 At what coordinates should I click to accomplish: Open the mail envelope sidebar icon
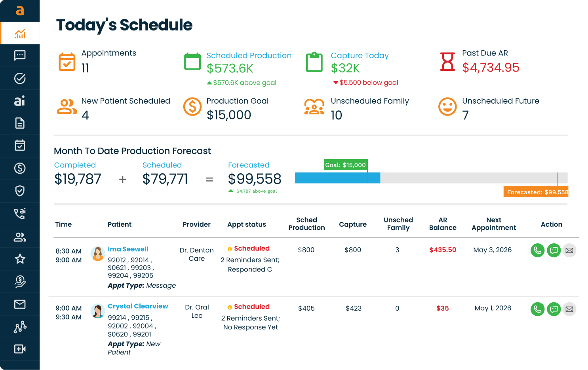point(20,304)
